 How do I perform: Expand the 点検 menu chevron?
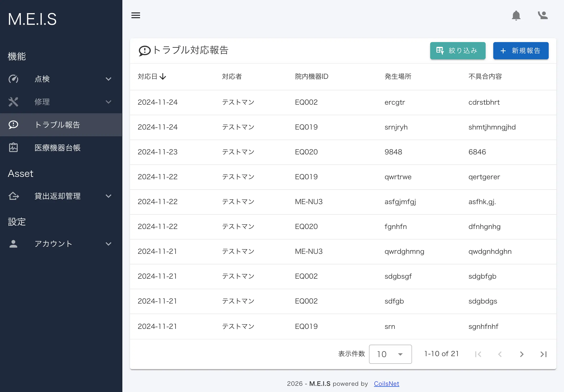click(108, 79)
